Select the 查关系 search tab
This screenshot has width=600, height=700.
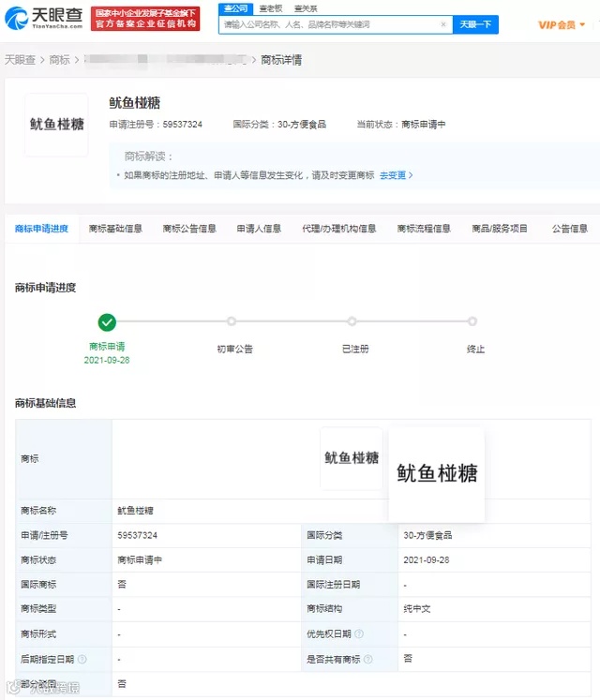pyautogui.click(x=306, y=8)
